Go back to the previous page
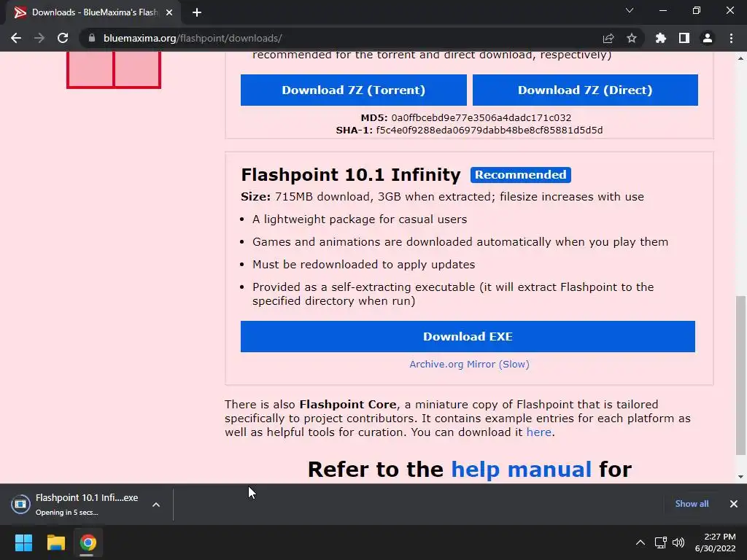The height and width of the screenshot is (560, 747). coord(16,38)
